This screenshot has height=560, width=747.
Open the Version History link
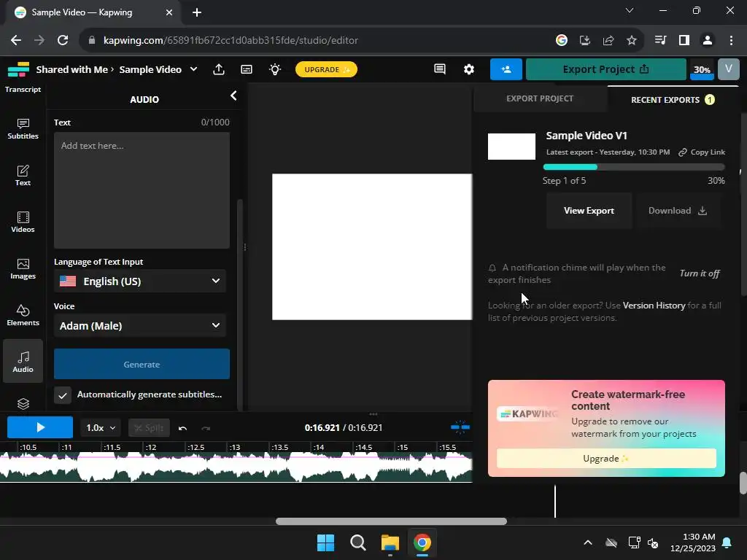pos(654,306)
